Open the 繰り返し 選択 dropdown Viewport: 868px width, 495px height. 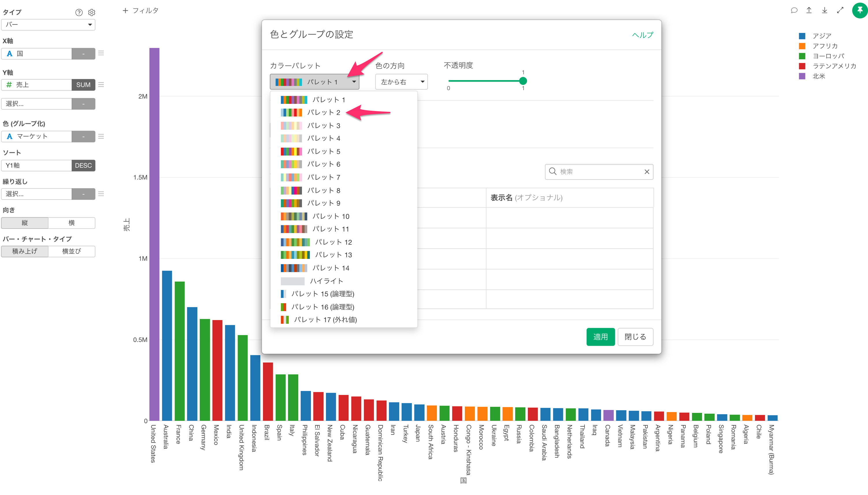[x=37, y=194]
